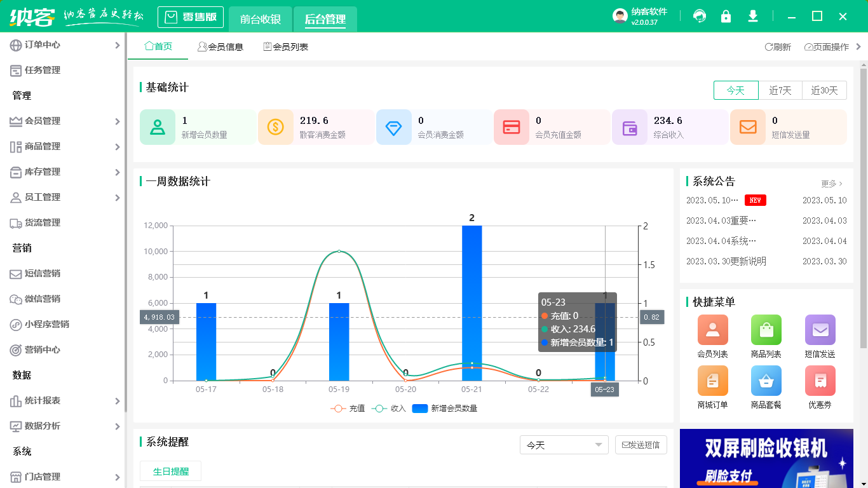Open the 今天 dropdown in 系统提醒

coord(564,445)
